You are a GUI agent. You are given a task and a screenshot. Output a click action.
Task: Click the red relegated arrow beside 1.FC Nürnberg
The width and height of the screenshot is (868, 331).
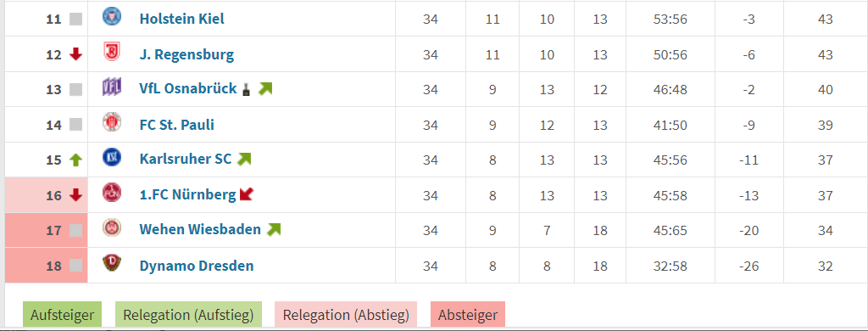pos(247,194)
